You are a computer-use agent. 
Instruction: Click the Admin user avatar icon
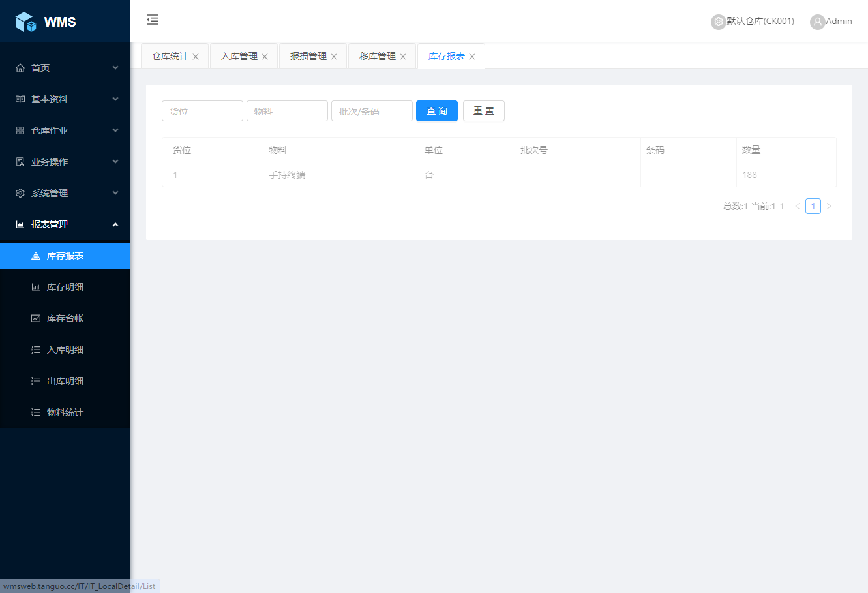(x=817, y=22)
